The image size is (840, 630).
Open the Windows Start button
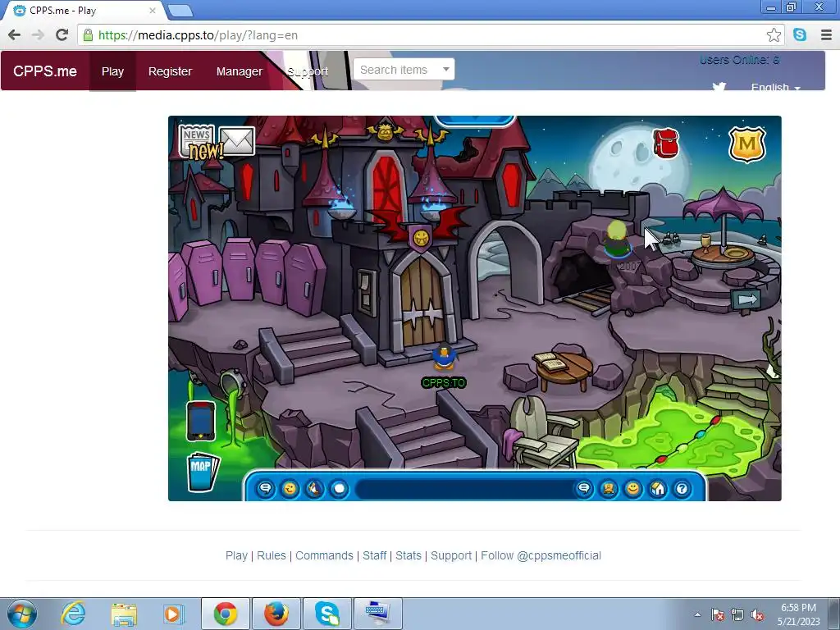coord(21,614)
